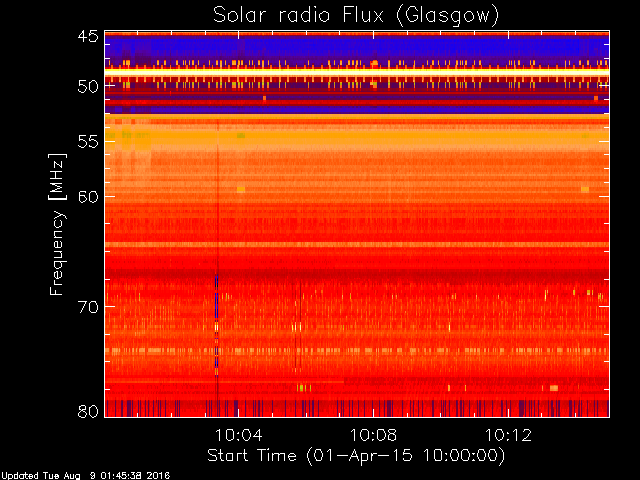This screenshot has width=640, height=480.
Task: Click the 80 MHz frequency tick label
Action: point(87,411)
